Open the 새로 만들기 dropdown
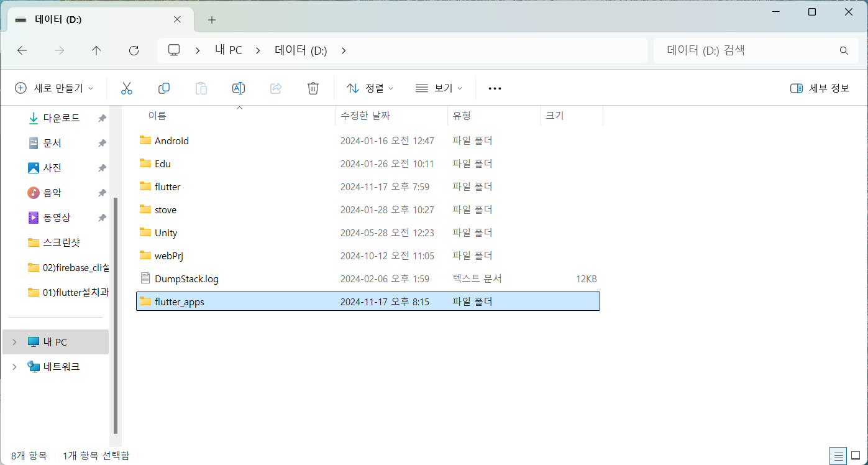This screenshot has width=868, height=465. pyautogui.click(x=54, y=88)
